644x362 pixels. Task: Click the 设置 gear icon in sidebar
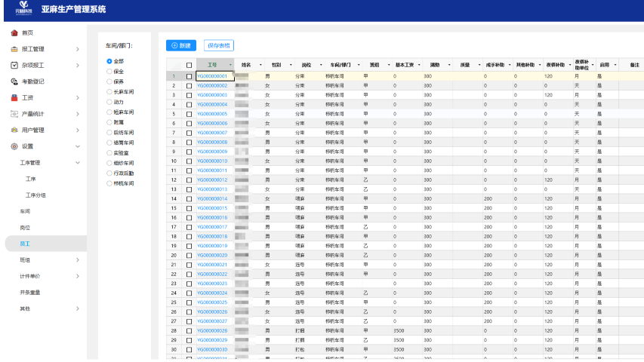pos(14,146)
